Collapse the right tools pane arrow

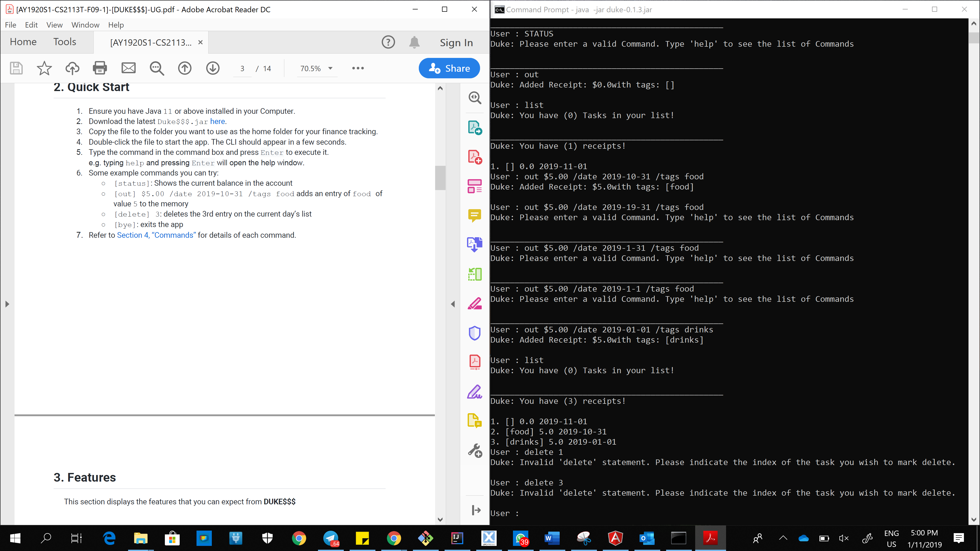pos(453,304)
